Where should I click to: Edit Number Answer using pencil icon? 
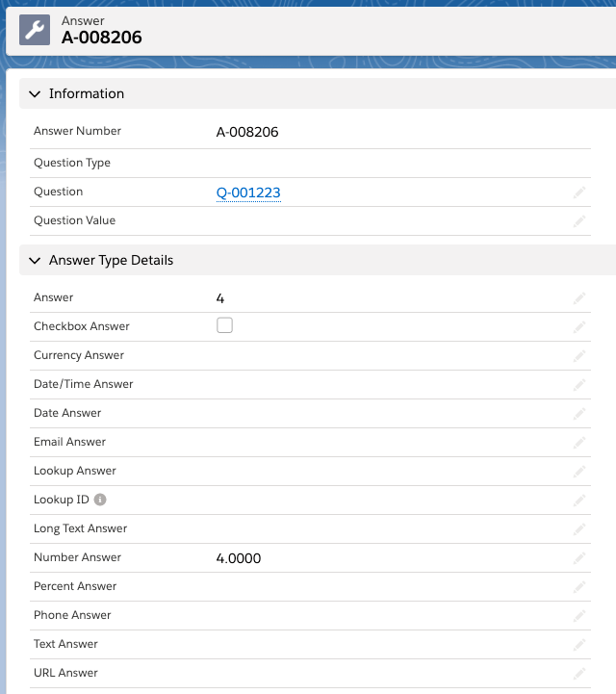[579, 558]
